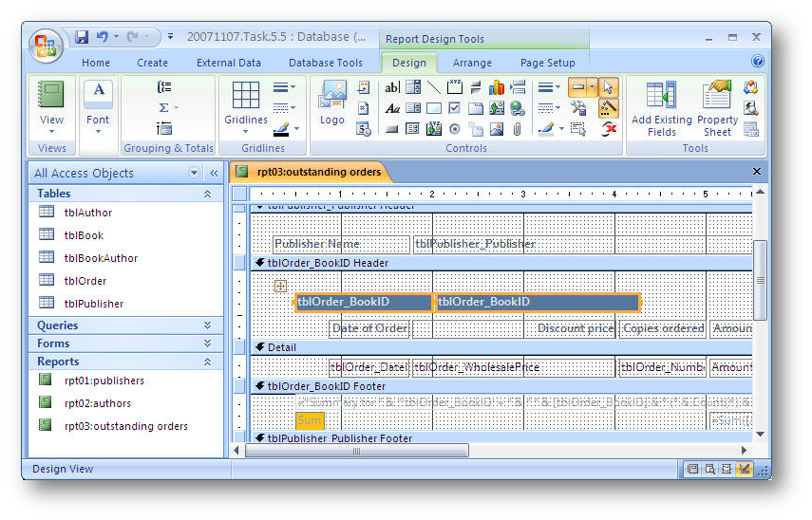Select the Check Box control tool
812x520 pixels.
[x=454, y=108]
